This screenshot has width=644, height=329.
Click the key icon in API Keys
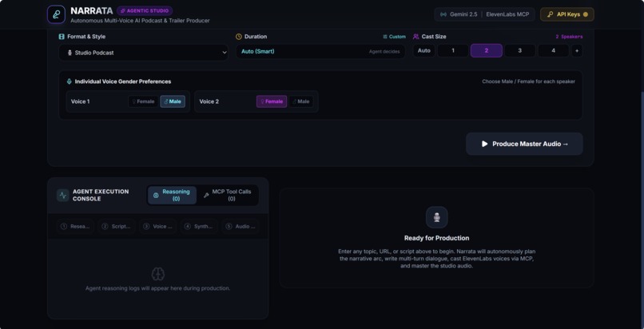(551, 14)
